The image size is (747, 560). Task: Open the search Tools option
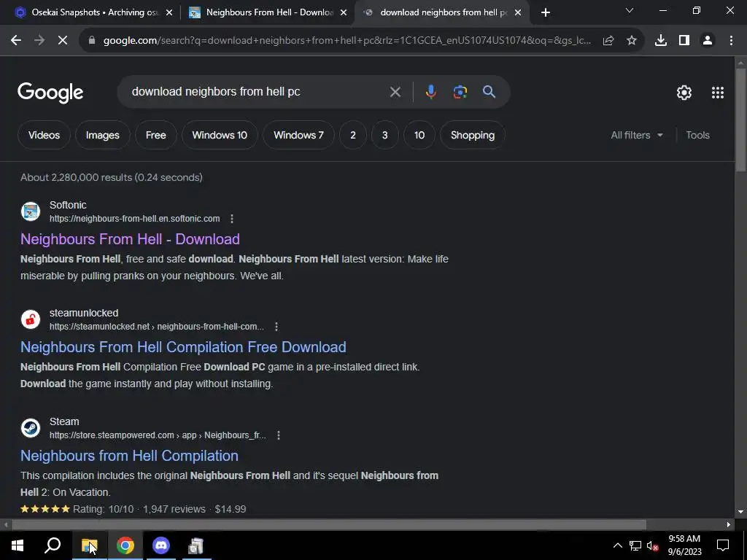point(698,135)
